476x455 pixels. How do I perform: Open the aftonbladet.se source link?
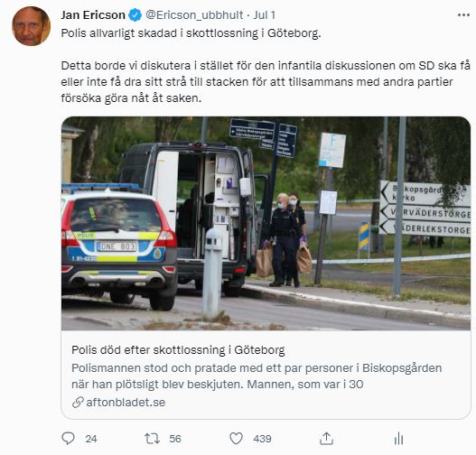[x=126, y=403]
